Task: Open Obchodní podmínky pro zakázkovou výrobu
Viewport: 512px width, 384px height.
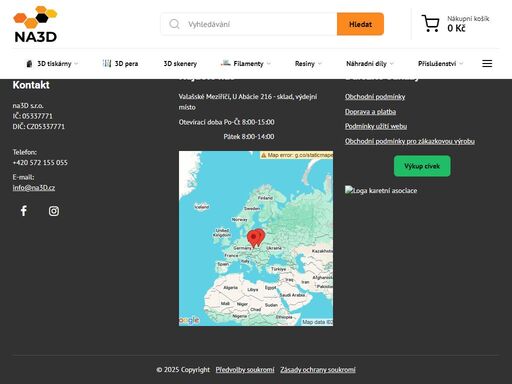Action: [x=410, y=141]
